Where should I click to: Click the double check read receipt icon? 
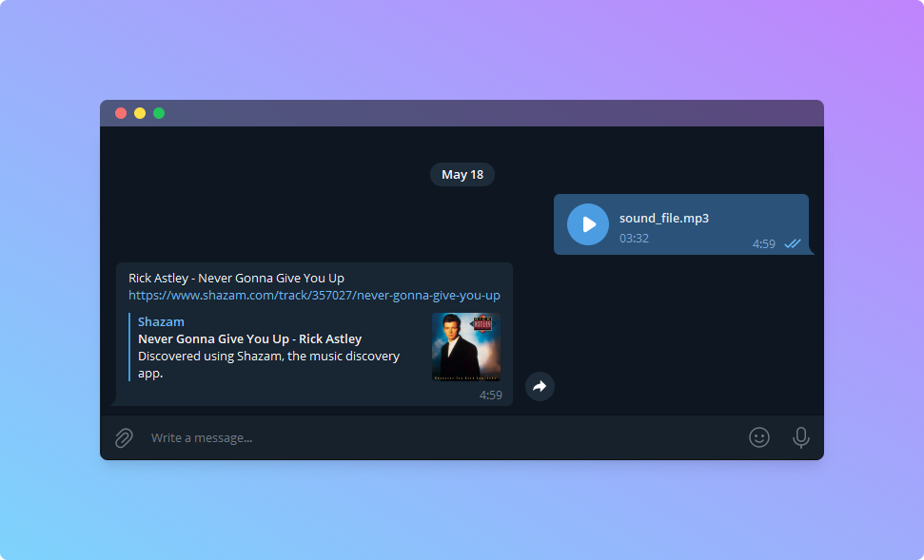(x=793, y=243)
